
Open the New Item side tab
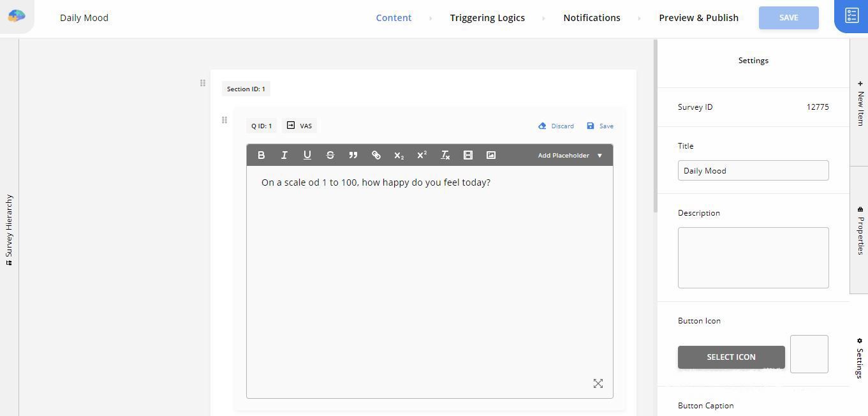(860, 104)
